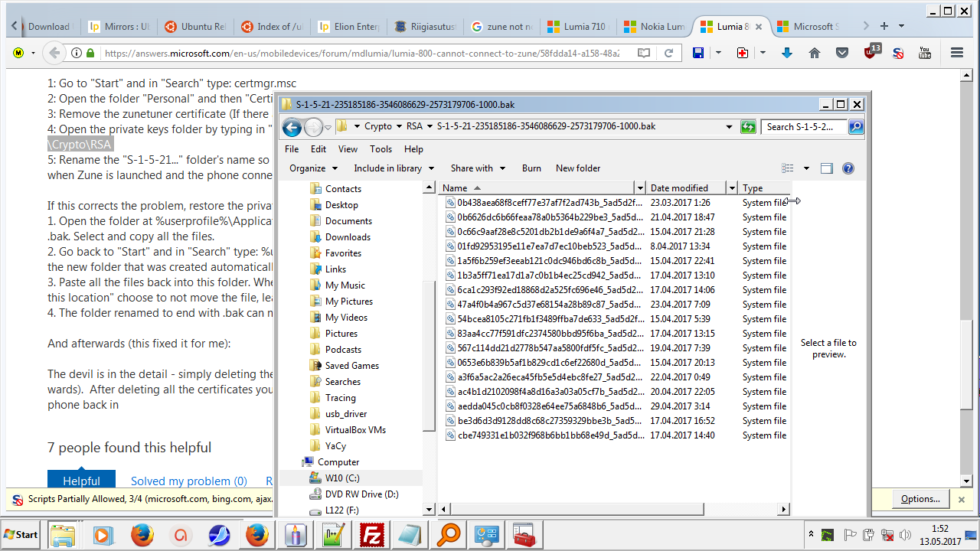
Task: Click the Windows Start button
Action: tap(21, 534)
